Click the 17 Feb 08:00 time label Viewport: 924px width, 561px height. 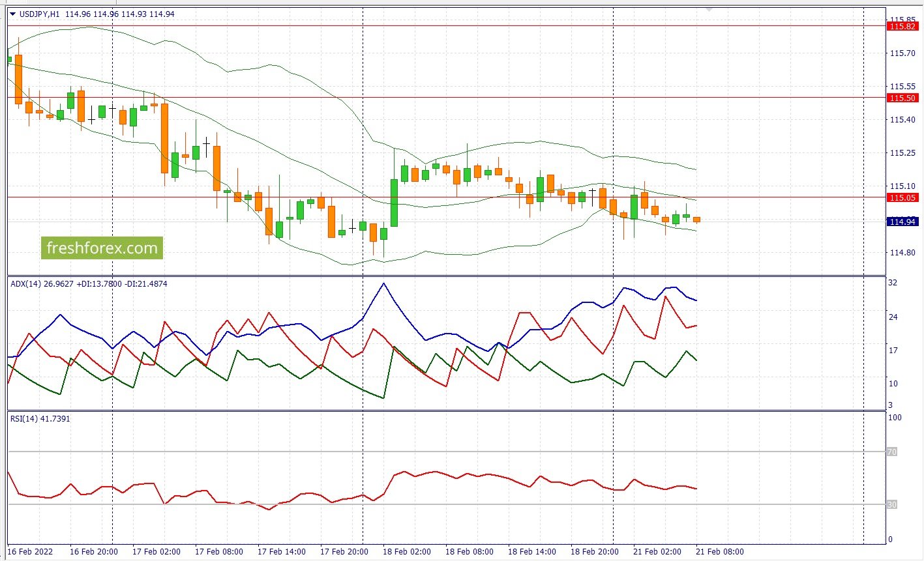click(x=219, y=552)
